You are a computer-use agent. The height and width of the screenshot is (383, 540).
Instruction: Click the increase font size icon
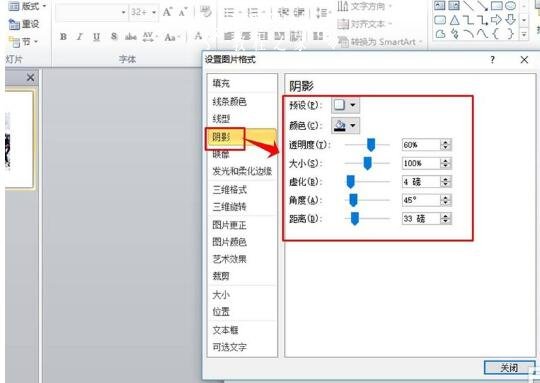[168, 13]
